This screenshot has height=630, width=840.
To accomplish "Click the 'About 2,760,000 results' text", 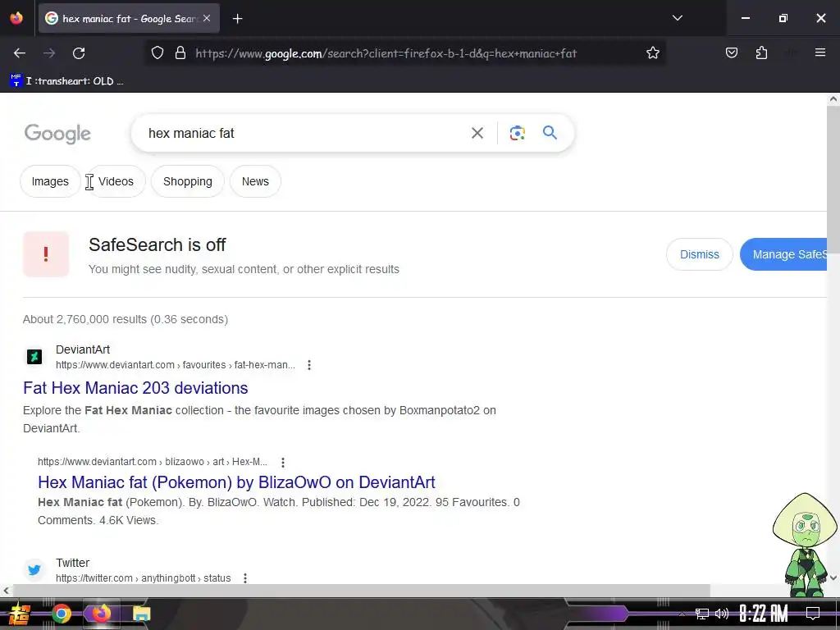I will click(126, 319).
